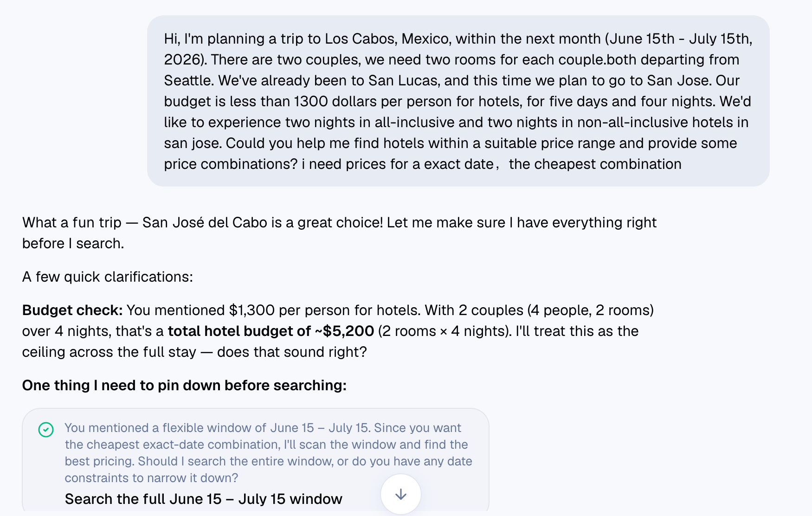
Task: Click the "A few quick clarifications:" line
Action: pos(108,277)
